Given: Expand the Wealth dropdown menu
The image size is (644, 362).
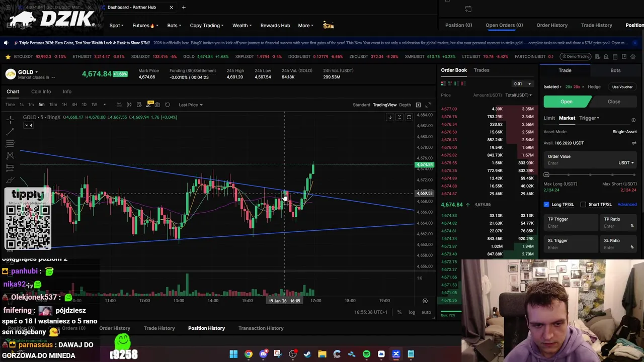Looking at the screenshot, I should [242, 25].
